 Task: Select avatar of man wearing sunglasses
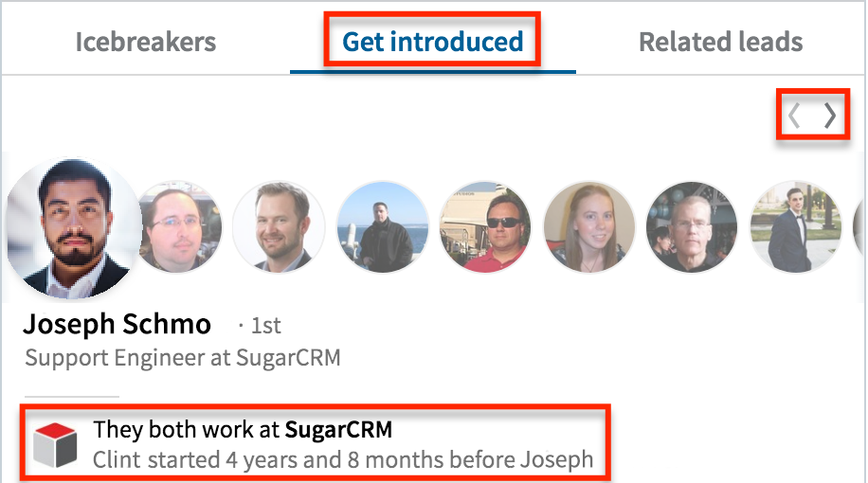[485, 227]
